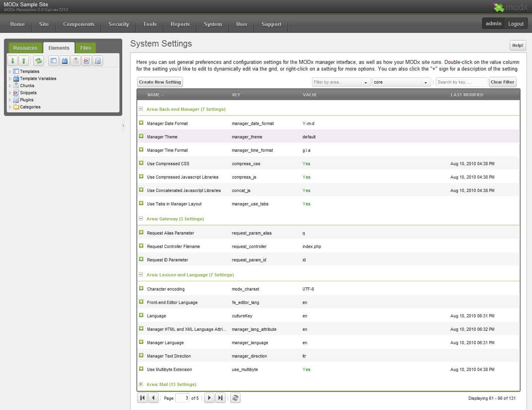
Task: Click the new Plugin toolbar icon
Action: click(x=98, y=61)
